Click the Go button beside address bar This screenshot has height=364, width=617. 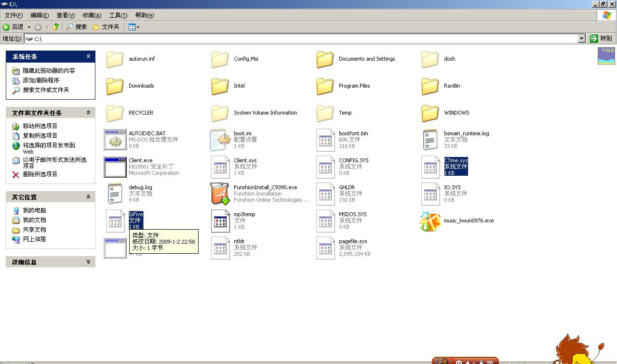(x=601, y=39)
